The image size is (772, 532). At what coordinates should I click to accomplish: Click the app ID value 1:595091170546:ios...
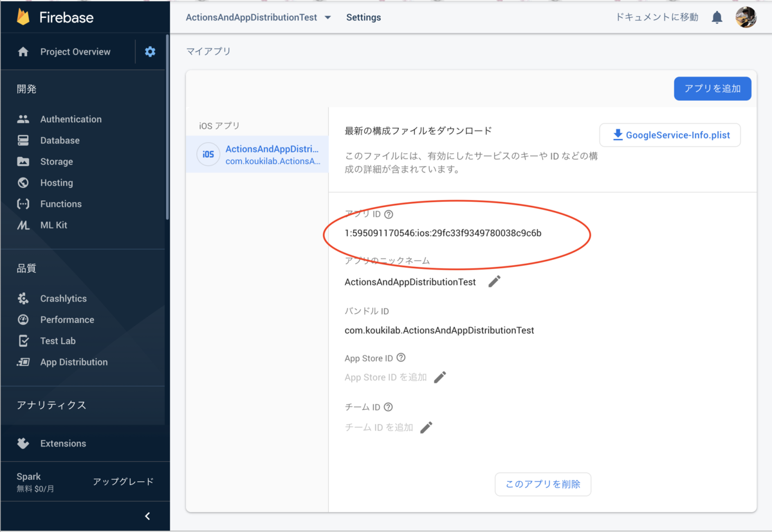(443, 233)
